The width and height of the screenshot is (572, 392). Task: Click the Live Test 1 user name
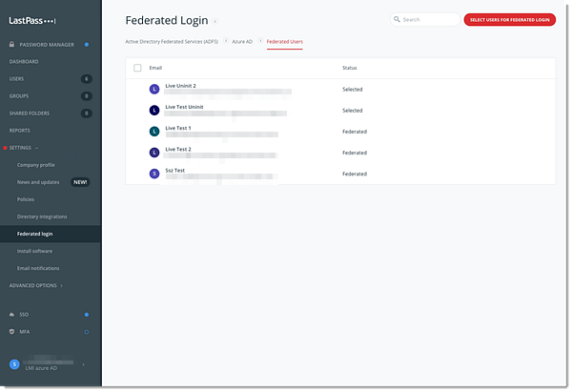point(178,128)
